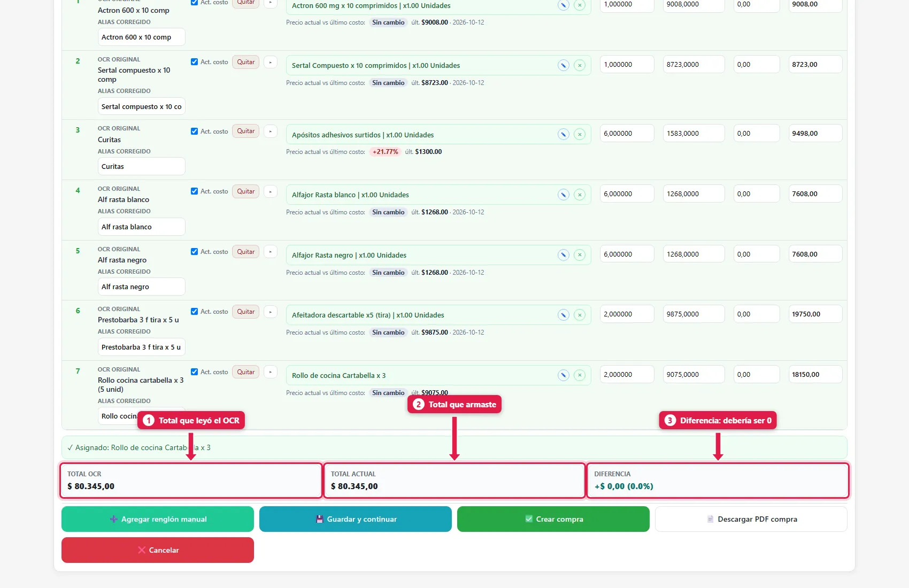The image size is (909, 588).
Task: Clear product match for Alfajor Rasta blanco
Action: (x=580, y=195)
